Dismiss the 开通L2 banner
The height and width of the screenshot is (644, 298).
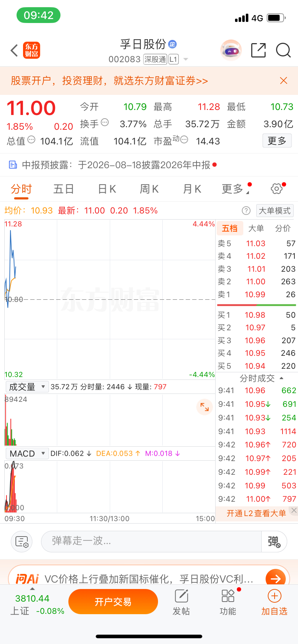click(294, 510)
